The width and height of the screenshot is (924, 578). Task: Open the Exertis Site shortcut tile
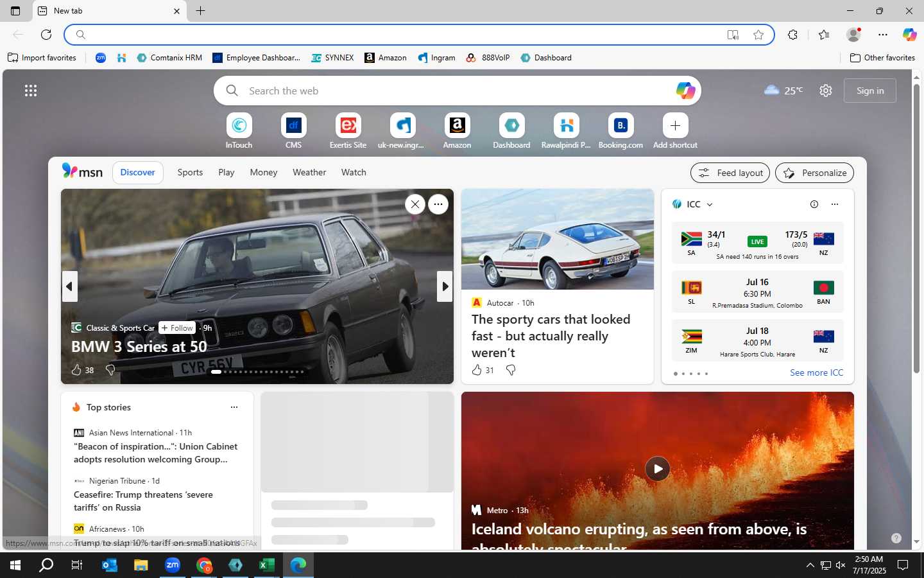(348, 132)
